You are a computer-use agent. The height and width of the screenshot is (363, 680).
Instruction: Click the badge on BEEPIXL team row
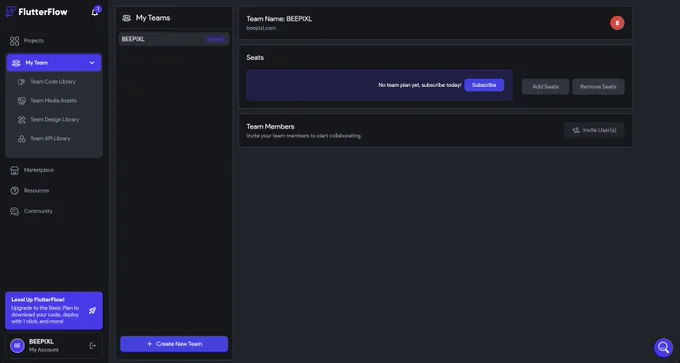pos(216,39)
